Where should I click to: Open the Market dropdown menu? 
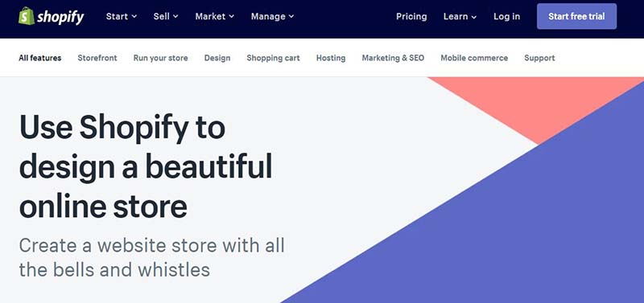click(x=214, y=16)
